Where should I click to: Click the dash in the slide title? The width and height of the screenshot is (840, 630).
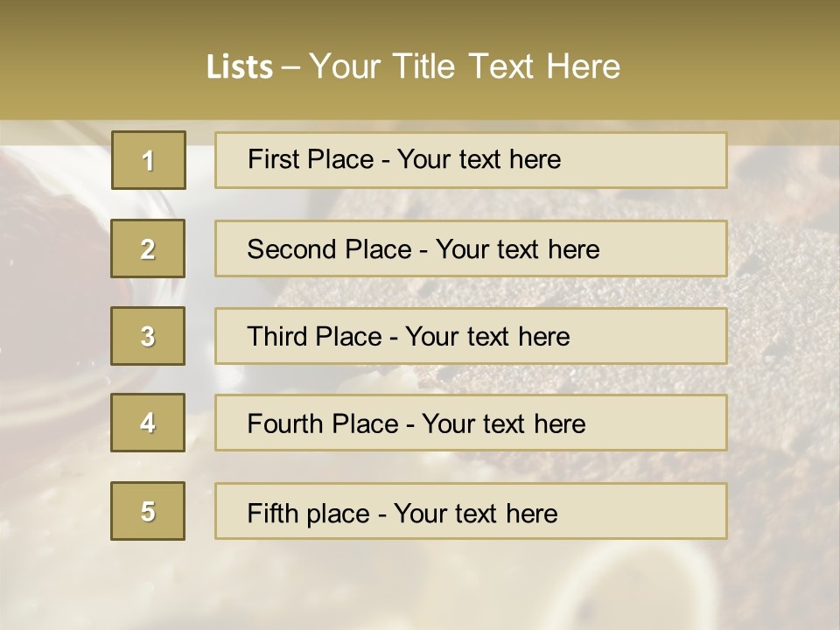coord(291,67)
